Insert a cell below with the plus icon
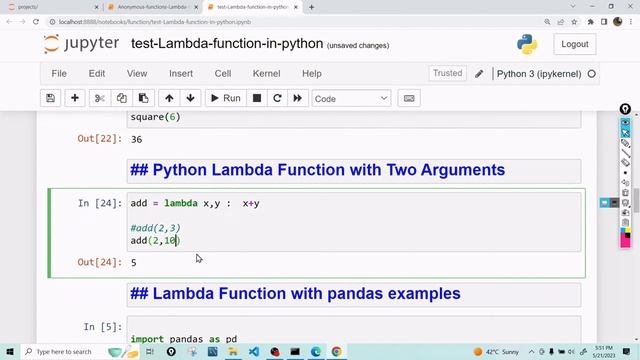This screenshot has width=640, height=360. click(75, 98)
